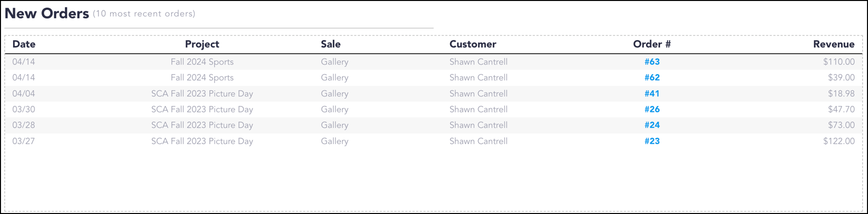Select the 04/04 date cell
The image size is (868, 214).
point(23,94)
